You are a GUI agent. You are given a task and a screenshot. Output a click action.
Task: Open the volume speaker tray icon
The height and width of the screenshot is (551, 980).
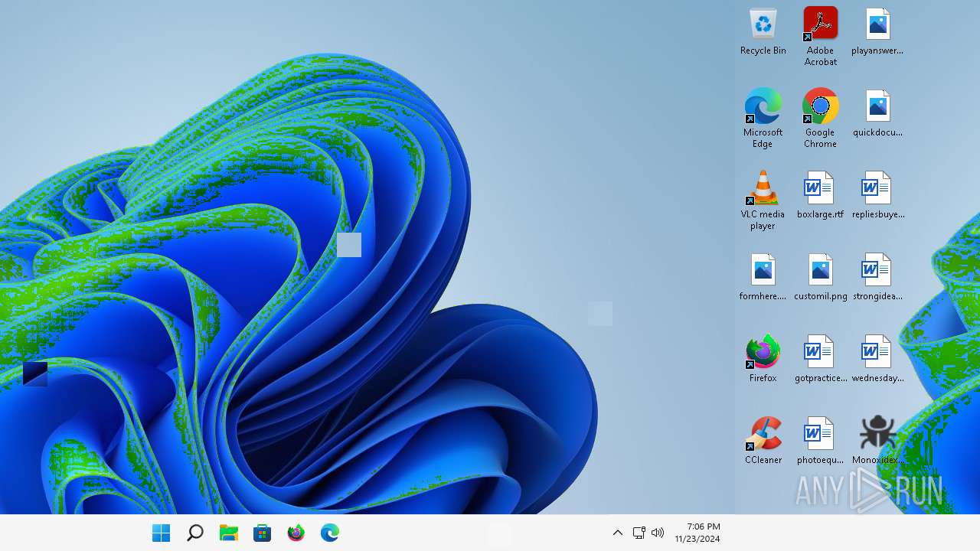[x=658, y=533]
